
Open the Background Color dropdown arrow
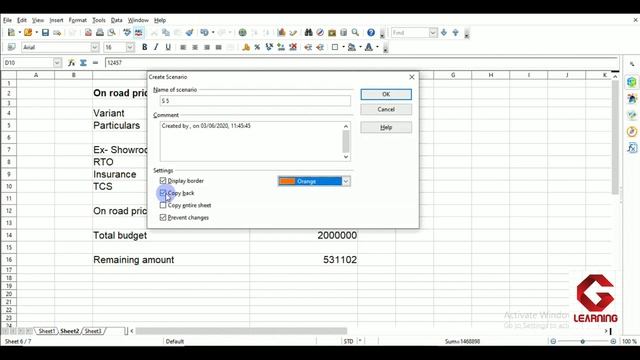click(x=360, y=47)
